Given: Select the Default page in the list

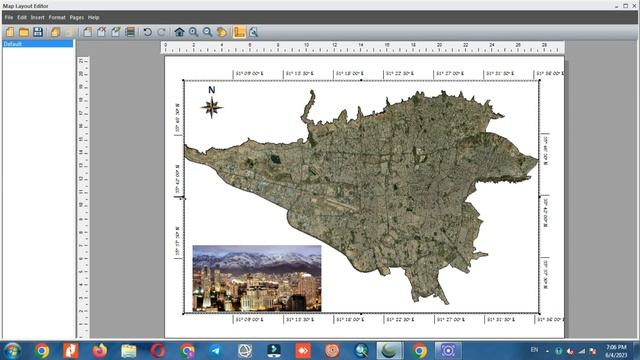Looking at the screenshot, I should 38,44.
